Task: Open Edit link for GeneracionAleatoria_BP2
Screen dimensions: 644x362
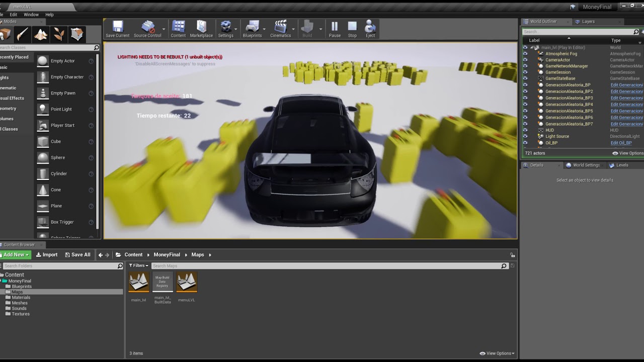Action: pyautogui.click(x=627, y=92)
